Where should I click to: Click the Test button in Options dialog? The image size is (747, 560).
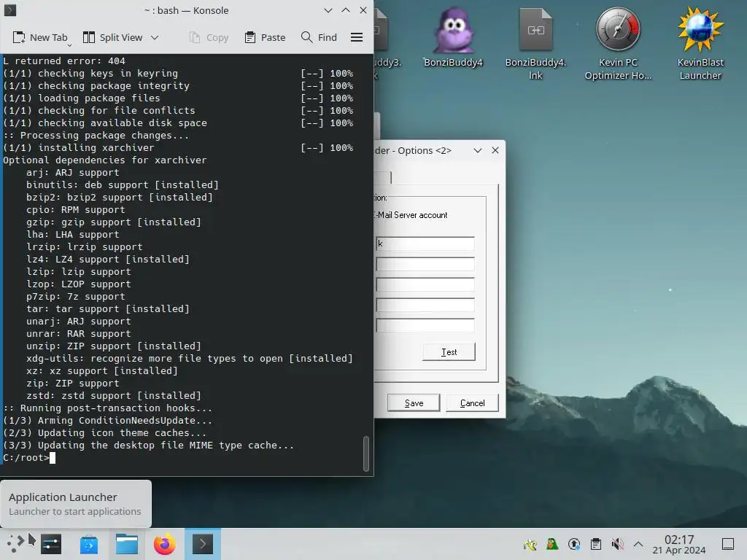(449, 352)
